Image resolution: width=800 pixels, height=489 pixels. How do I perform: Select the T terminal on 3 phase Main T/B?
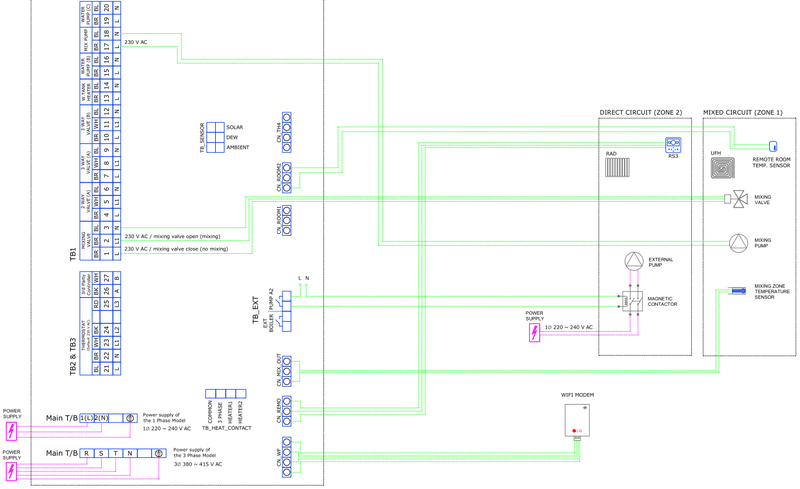tap(116, 453)
